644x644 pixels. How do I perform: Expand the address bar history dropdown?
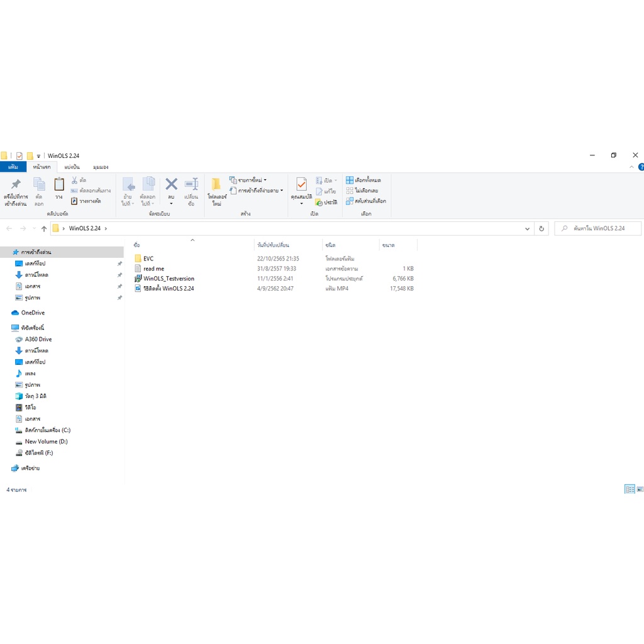[x=528, y=228]
